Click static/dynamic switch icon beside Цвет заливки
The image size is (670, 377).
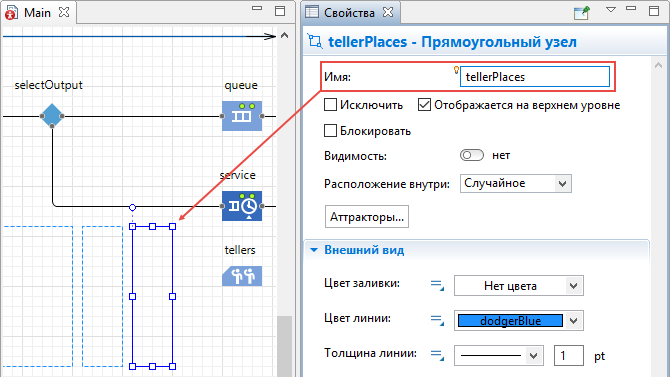pos(437,285)
